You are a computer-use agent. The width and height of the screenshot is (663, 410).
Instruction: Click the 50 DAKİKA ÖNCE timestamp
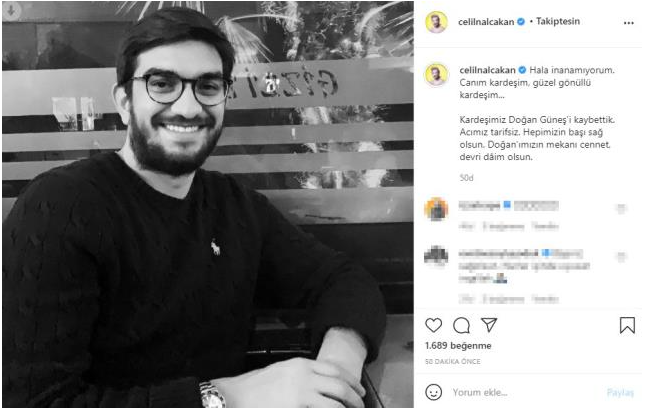[452, 362]
